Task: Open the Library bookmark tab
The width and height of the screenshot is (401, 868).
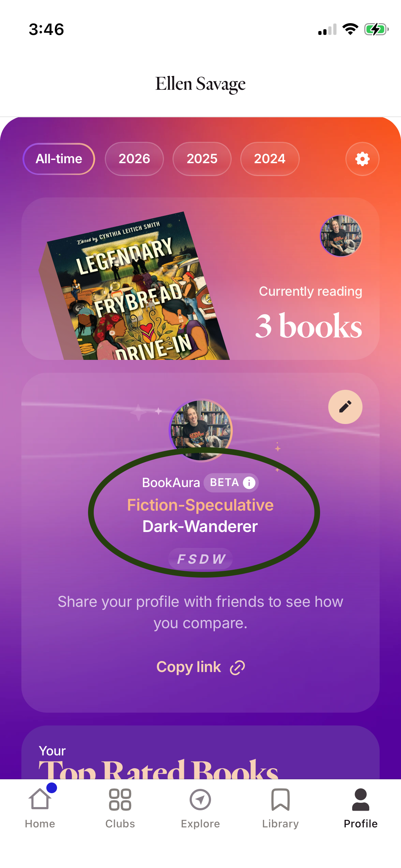Action: (281, 808)
